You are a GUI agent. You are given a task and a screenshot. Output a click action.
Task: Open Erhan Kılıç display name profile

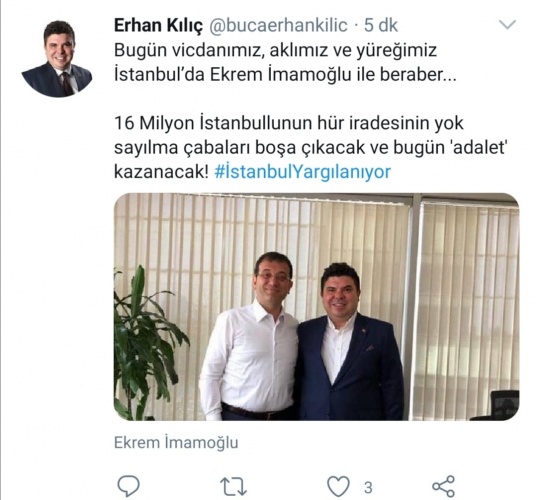pyautogui.click(x=158, y=26)
